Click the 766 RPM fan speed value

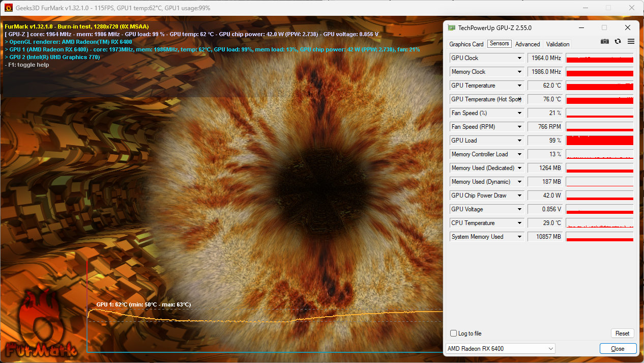click(545, 127)
